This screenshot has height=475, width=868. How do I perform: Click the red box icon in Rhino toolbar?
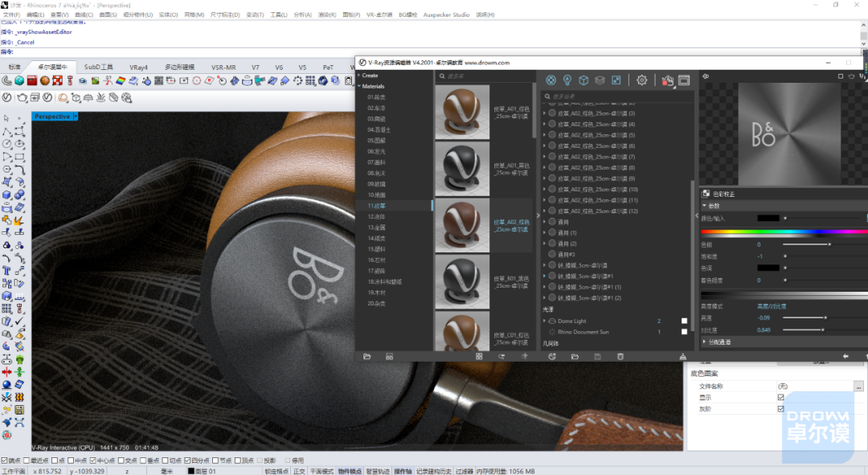[x=32, y=81]
